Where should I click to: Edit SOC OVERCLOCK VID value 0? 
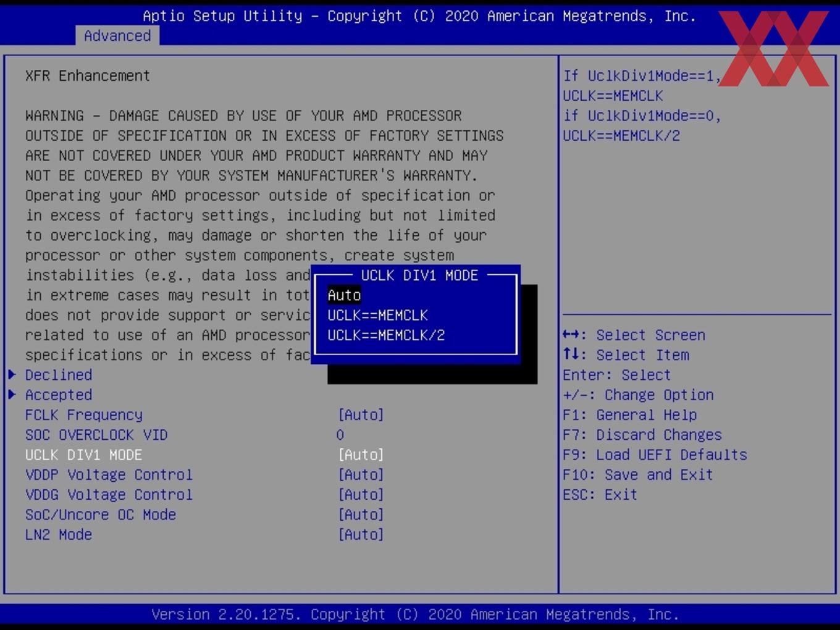340,435
